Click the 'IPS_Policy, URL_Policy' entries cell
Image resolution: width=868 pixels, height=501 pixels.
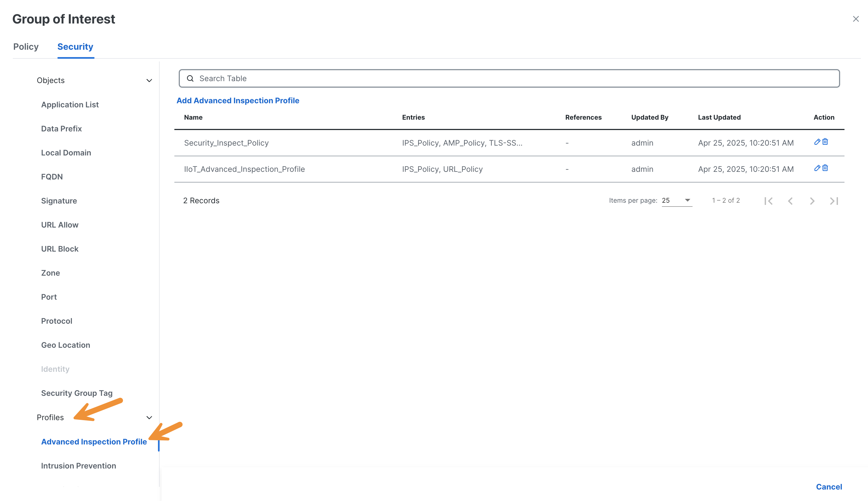442,169
